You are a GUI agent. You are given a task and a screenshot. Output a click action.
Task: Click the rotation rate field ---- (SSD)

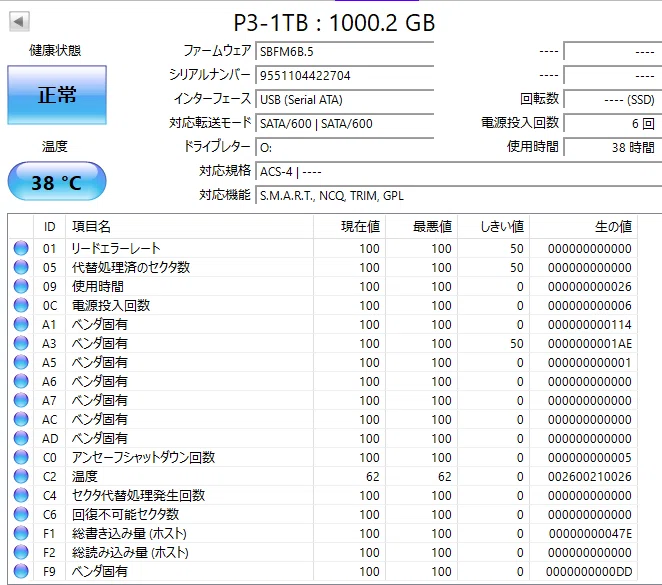[x=613, y=100]
